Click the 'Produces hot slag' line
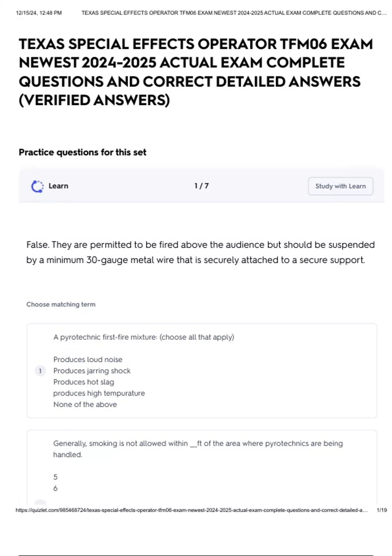392x556 pixels. (x=84, y=382)
